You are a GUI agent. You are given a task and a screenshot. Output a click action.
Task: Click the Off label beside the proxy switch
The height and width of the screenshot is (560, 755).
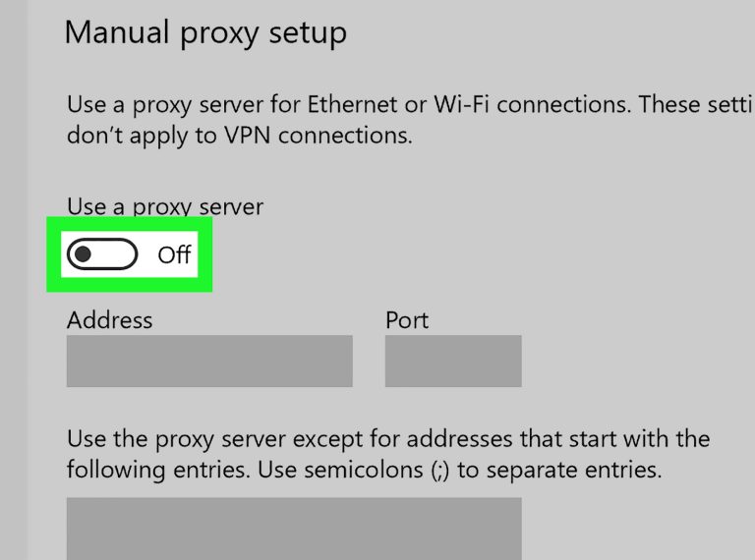[174, 255]
